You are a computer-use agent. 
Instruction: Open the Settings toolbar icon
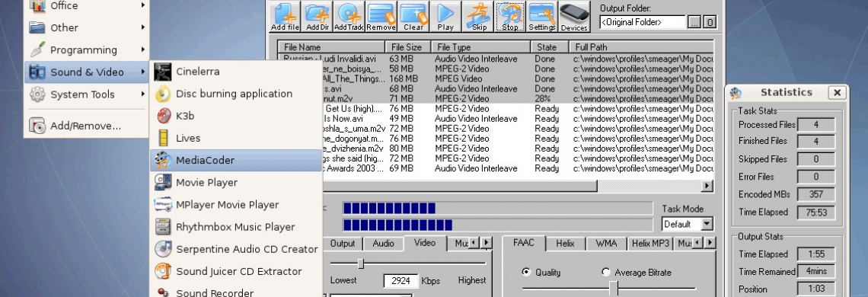click(x=542, y=16)
